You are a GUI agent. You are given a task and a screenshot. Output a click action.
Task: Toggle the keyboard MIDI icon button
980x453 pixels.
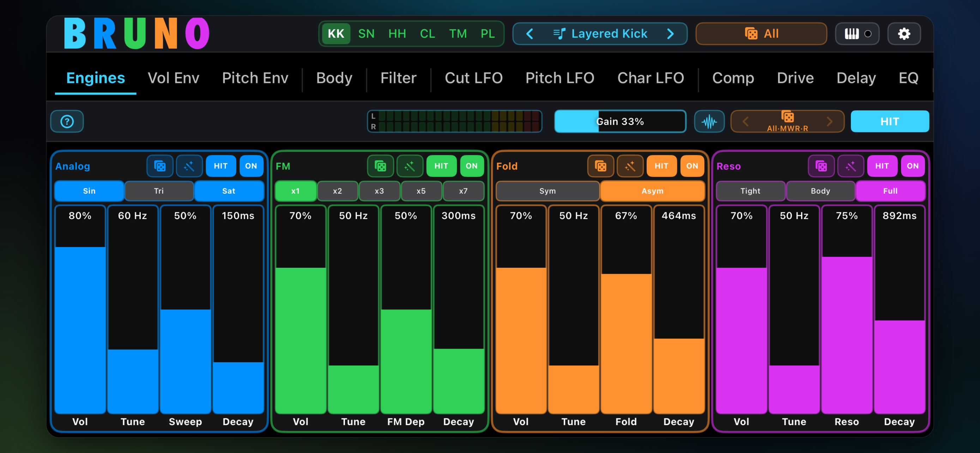(857, 34)
